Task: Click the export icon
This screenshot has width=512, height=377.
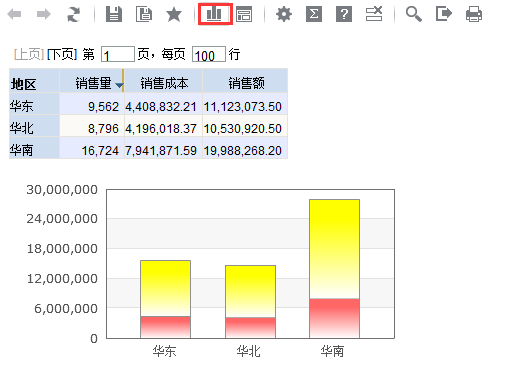Action: [x=444, y=14]
